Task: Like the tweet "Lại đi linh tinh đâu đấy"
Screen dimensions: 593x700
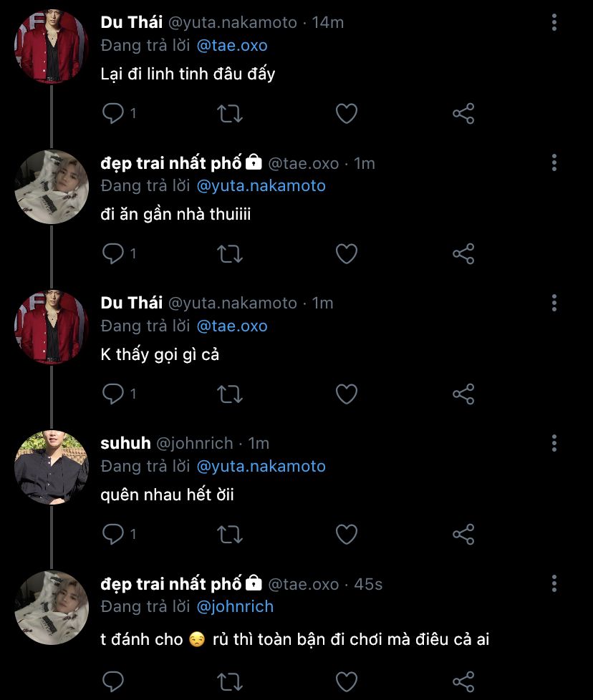Action: pos(347,113)
